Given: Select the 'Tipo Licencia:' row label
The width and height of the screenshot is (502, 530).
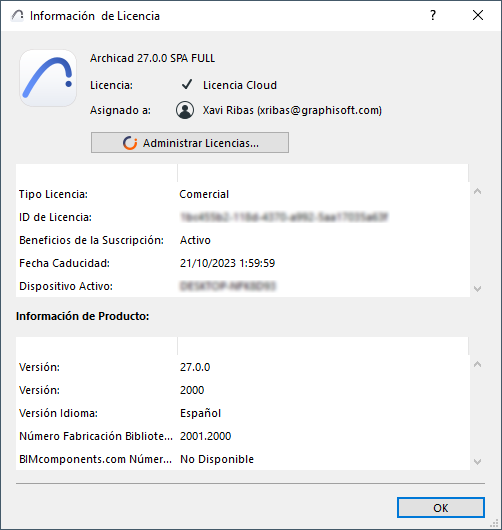Looking at the screenshot, I should pos(53,194).
